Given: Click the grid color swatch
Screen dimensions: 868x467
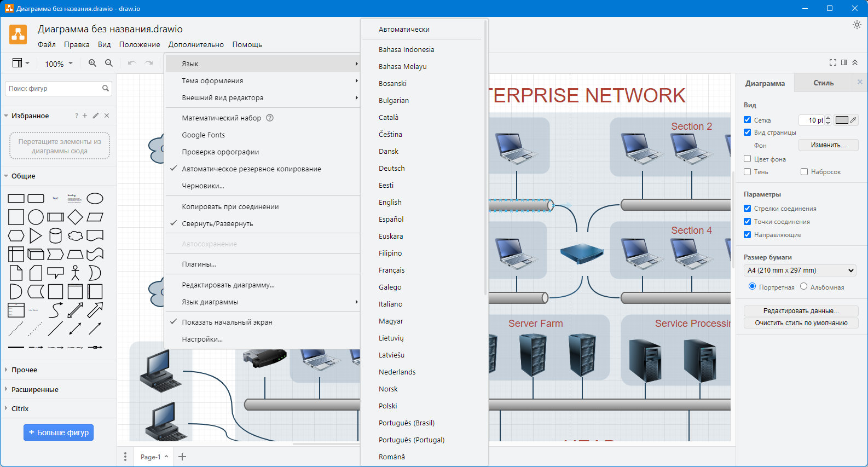Looking at the screenshot, I should (x=842, y=120).
